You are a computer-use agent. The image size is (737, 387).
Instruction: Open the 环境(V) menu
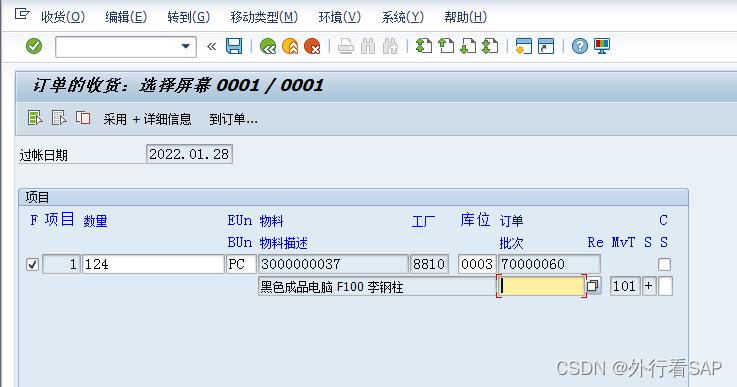click(x=339, y=17)
